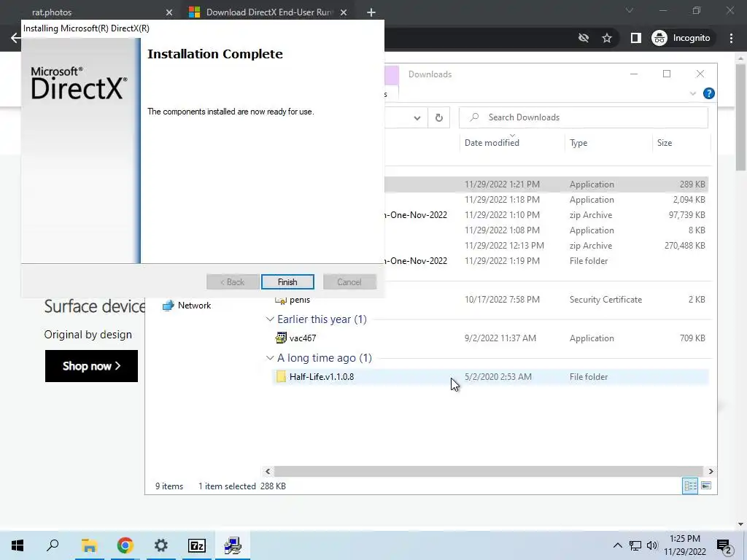
Task: Click the volume speaker tray icon
Action: pos(652,545)
